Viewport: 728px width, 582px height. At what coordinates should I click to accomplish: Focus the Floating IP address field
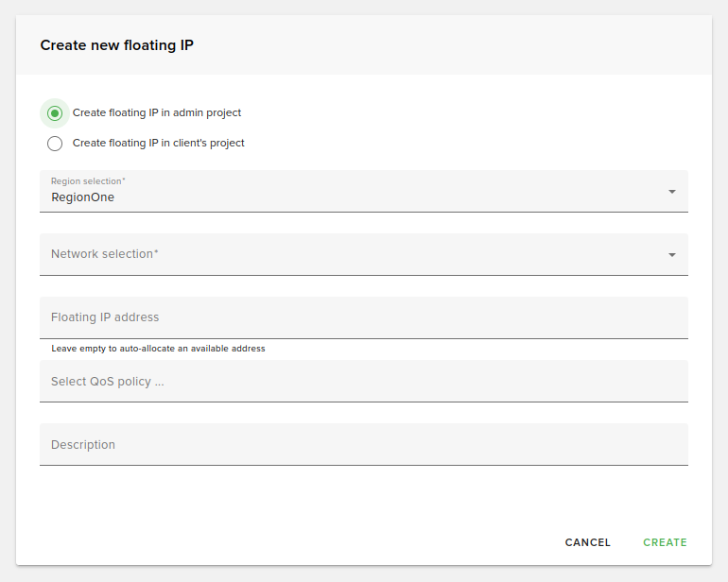pyautogui.click(x=363, y=317)
